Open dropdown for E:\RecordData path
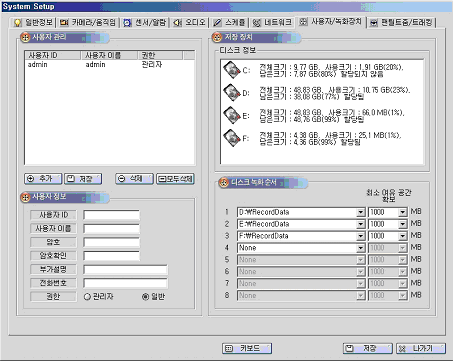 tap(360, 224)
